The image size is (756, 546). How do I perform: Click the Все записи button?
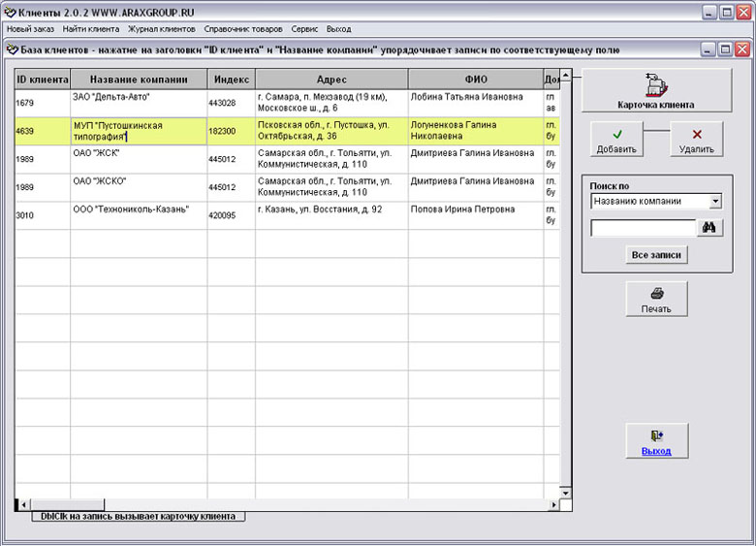click(656, 255)
